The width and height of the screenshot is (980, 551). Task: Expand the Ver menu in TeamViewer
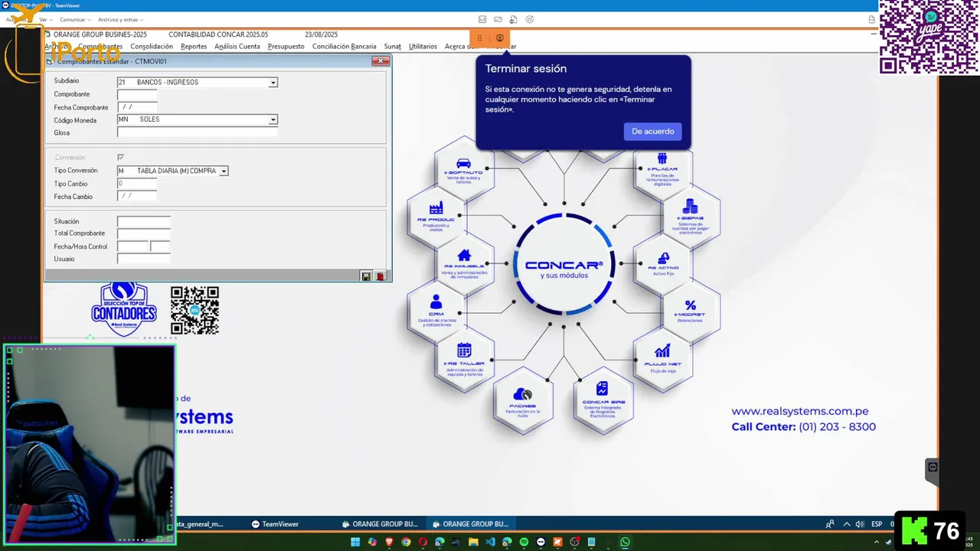click(45, 19)
